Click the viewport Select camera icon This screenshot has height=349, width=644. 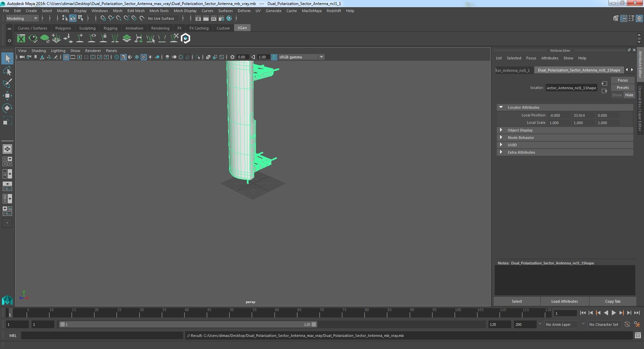click(x=22, y=57)
